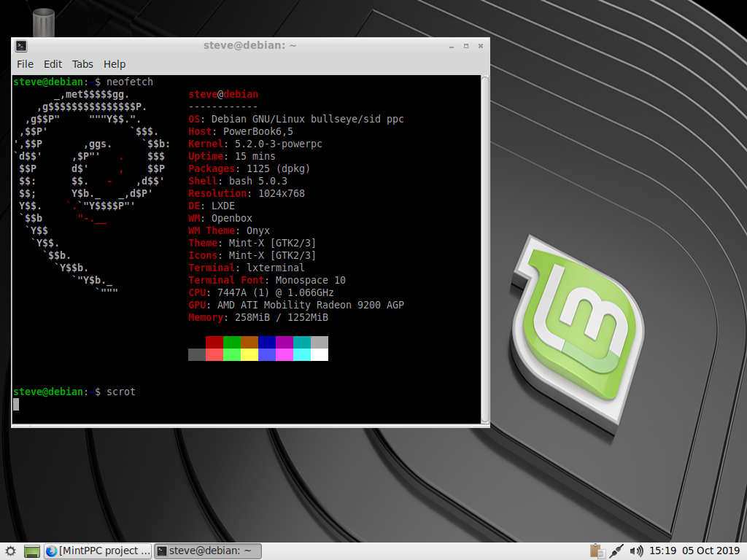Click the show desktop icon in the taskbar
The height and width of the screenshot is (560, 747).
(x=32, y=551)
